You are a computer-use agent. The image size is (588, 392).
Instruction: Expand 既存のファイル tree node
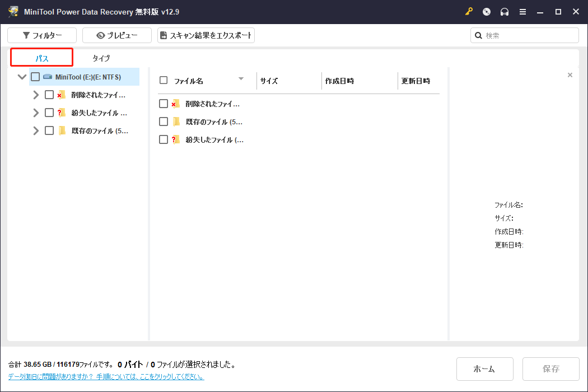point(36,130)
